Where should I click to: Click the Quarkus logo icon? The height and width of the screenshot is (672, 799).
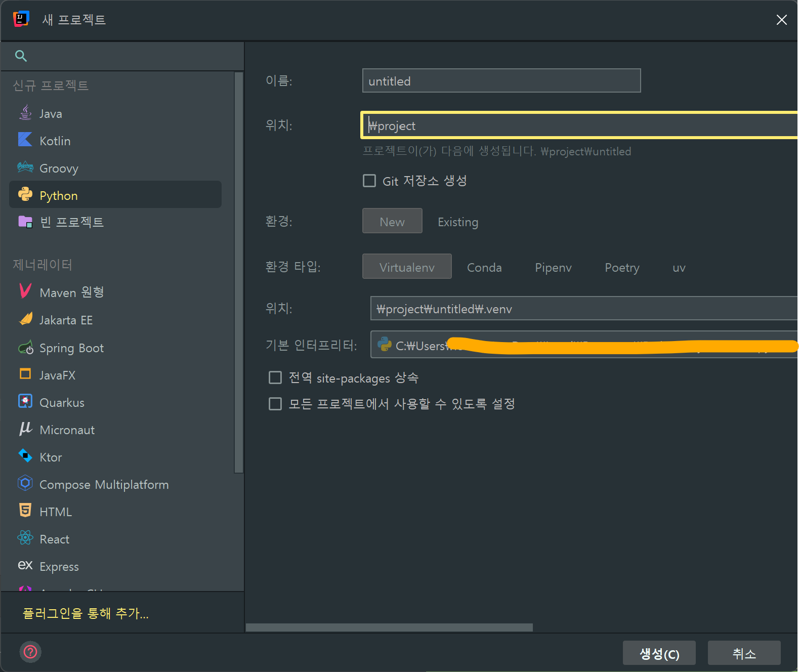click(25, 401)
